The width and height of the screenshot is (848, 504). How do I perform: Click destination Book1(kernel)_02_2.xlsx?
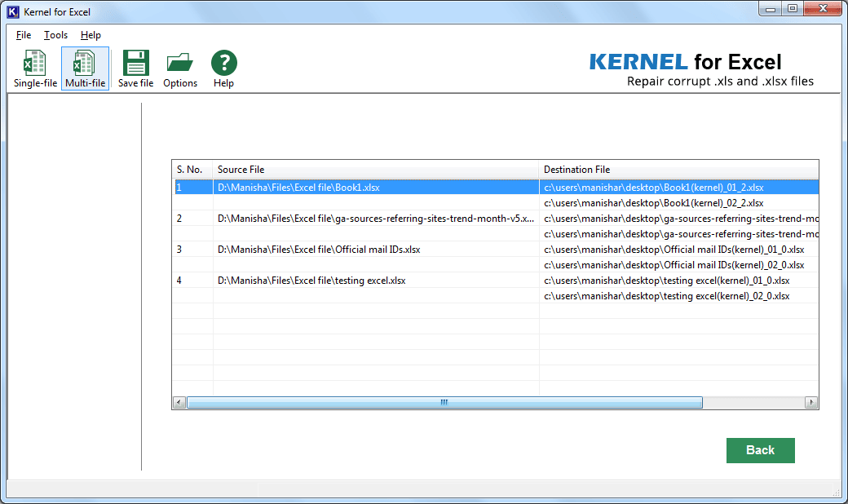pyautogui.click(x=678, y=203)
